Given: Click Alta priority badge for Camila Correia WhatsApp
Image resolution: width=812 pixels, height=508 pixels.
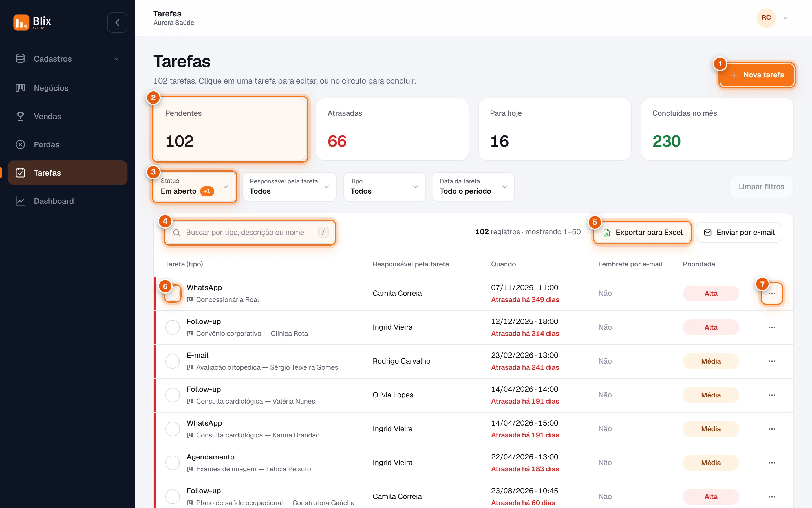Looking at the screenshot, I should point(711,293).
